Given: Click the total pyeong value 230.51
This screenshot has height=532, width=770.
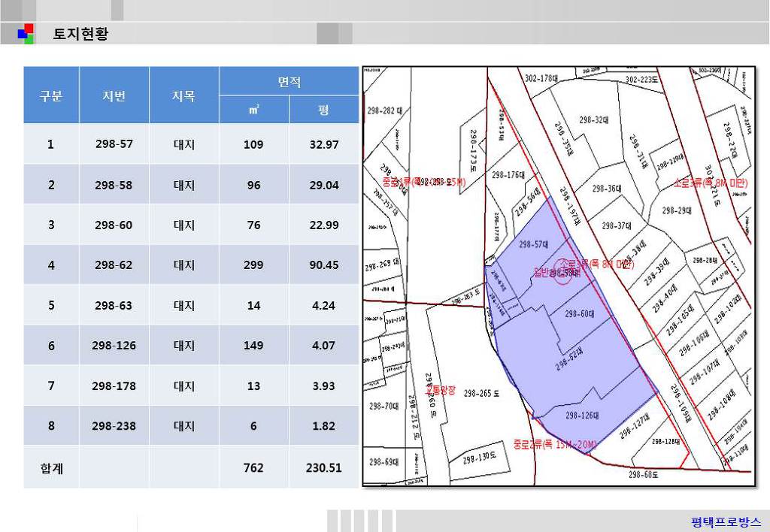Looking at the screenshot, I should (x=323, y=467).
